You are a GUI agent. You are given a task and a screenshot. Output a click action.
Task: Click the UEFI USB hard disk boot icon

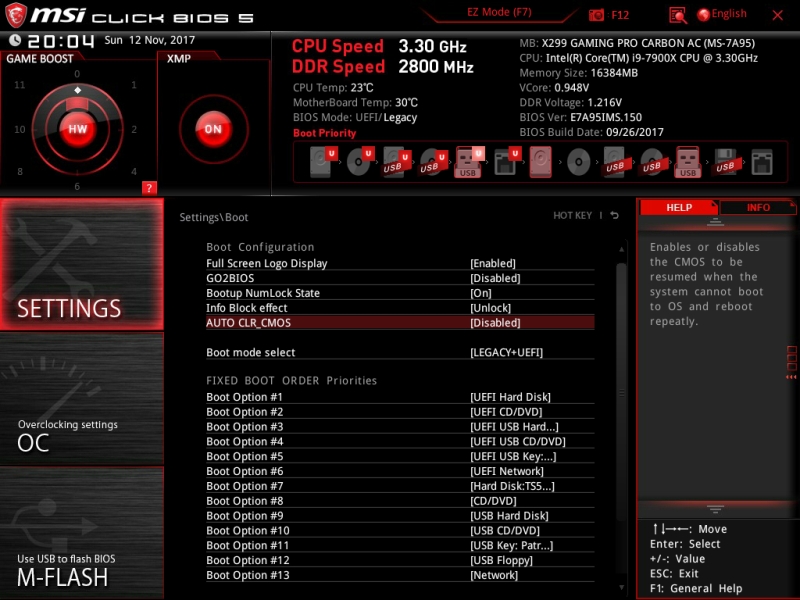397,162
